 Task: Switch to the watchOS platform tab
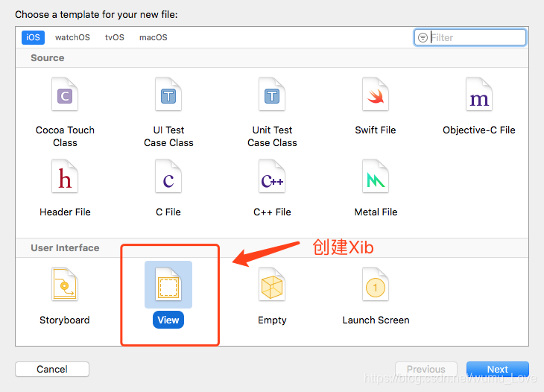72,37
